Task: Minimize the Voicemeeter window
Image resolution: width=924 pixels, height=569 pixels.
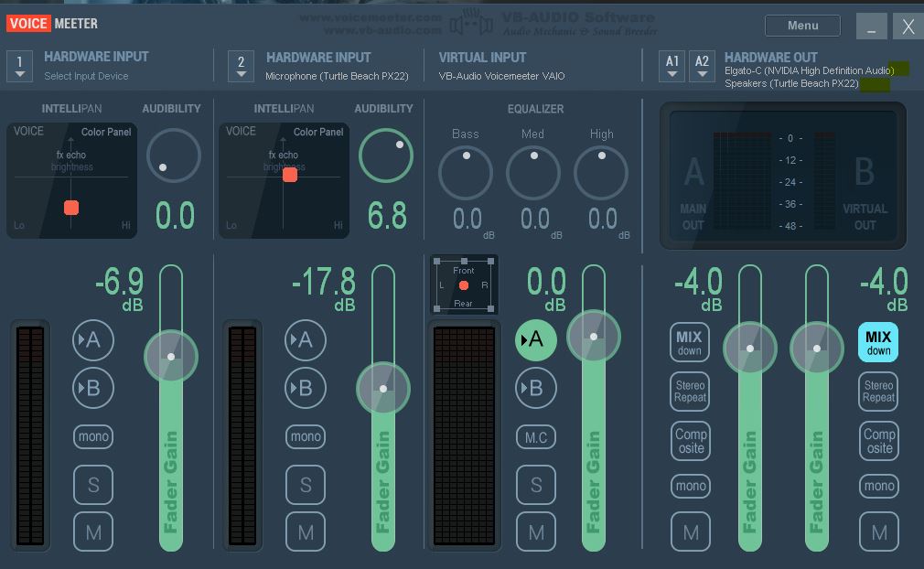Action: pos(872,26)
